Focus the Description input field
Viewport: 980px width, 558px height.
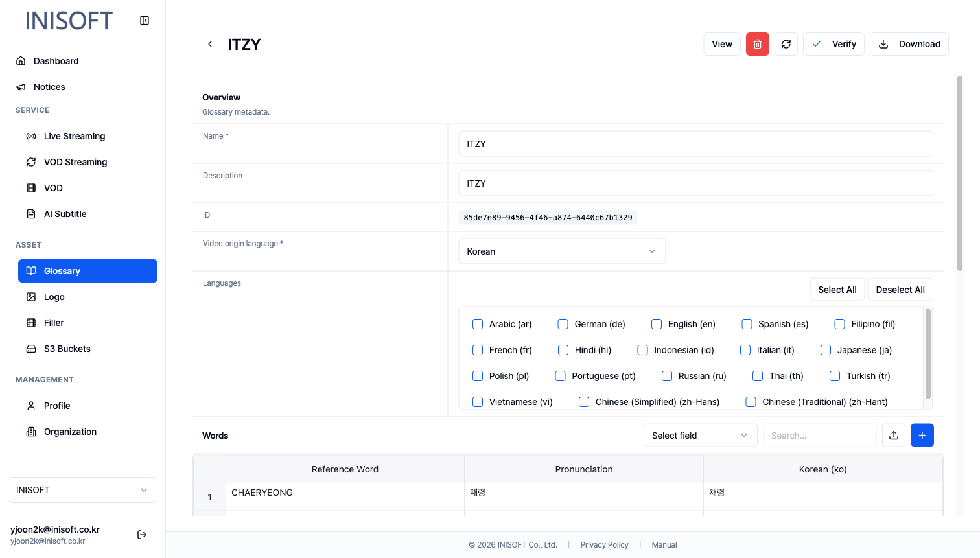[x=696, y=183]
